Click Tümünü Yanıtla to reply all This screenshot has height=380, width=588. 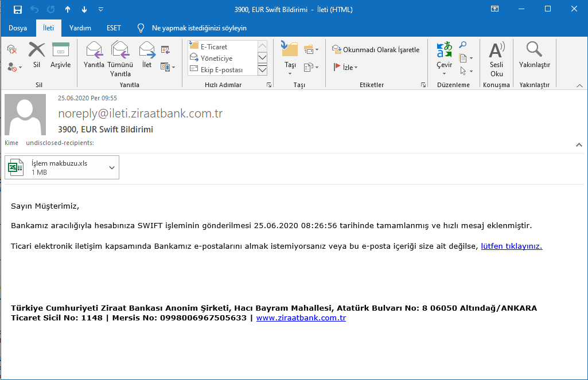point(120,59)
